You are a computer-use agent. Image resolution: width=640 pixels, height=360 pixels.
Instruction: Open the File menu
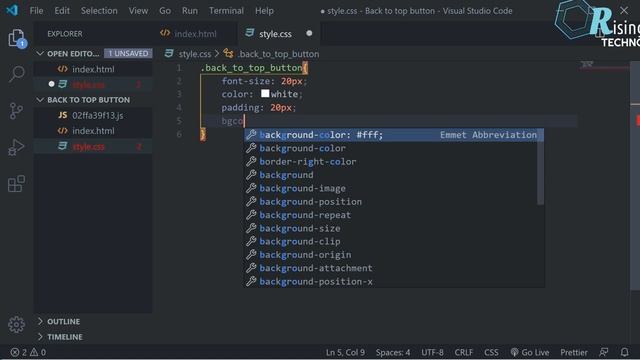[x=36, y=11]
